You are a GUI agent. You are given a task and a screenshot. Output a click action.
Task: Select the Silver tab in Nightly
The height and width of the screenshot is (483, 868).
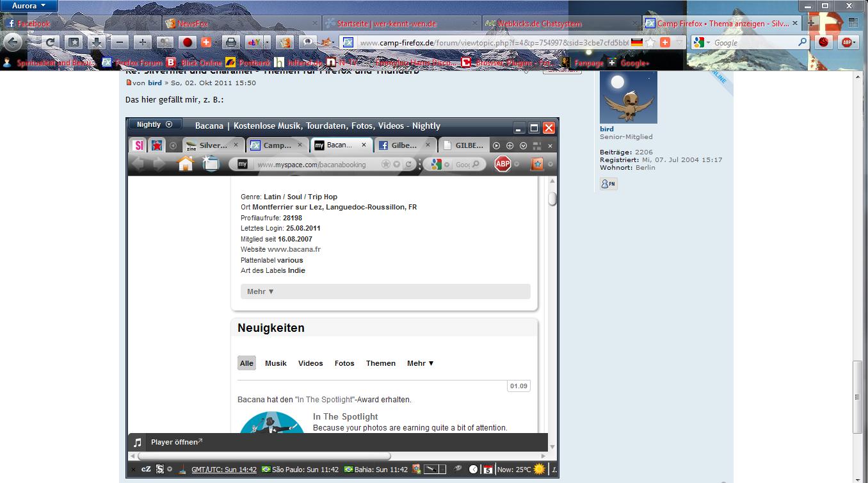tap(213, 145)
